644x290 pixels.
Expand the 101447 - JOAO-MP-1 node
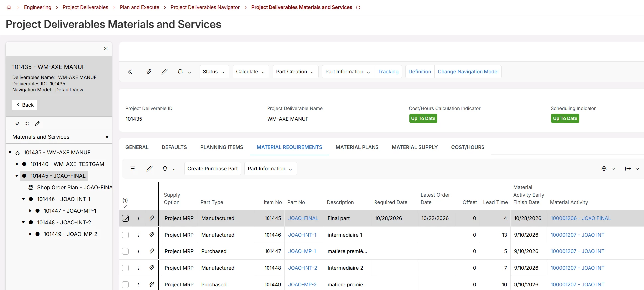[30, 211]
